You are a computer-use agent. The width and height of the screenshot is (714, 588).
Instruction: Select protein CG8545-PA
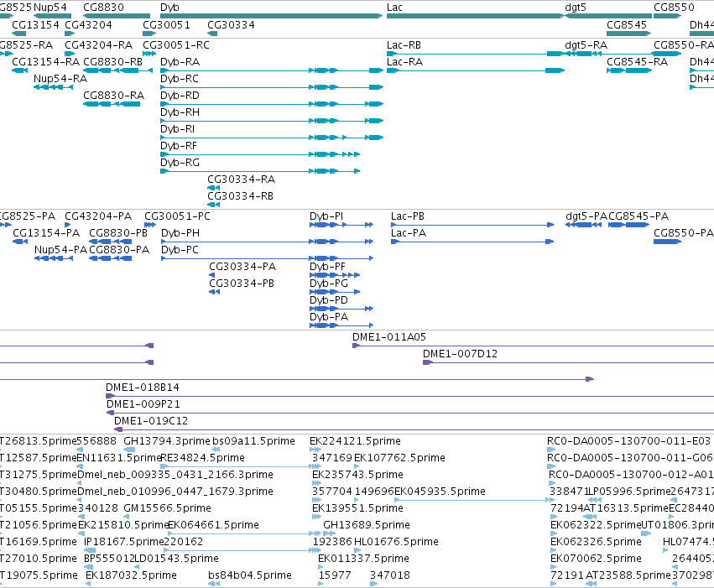tap(638, 216)
